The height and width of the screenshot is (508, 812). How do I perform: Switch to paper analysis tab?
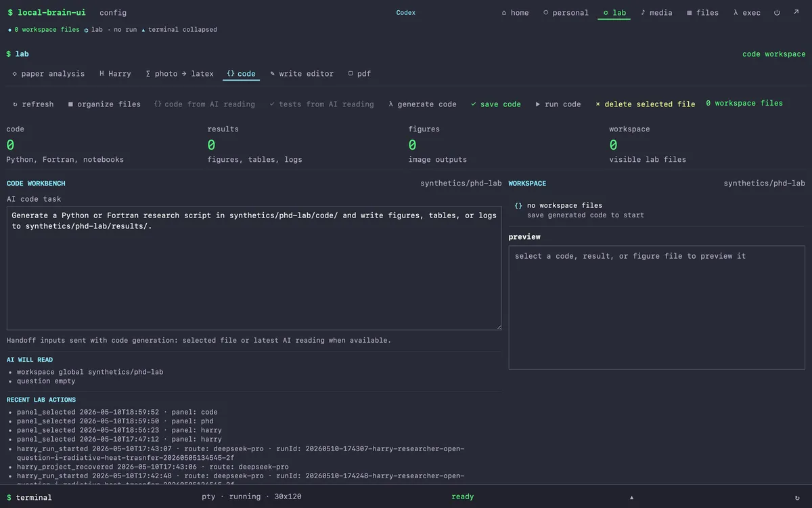coord(49,74)
